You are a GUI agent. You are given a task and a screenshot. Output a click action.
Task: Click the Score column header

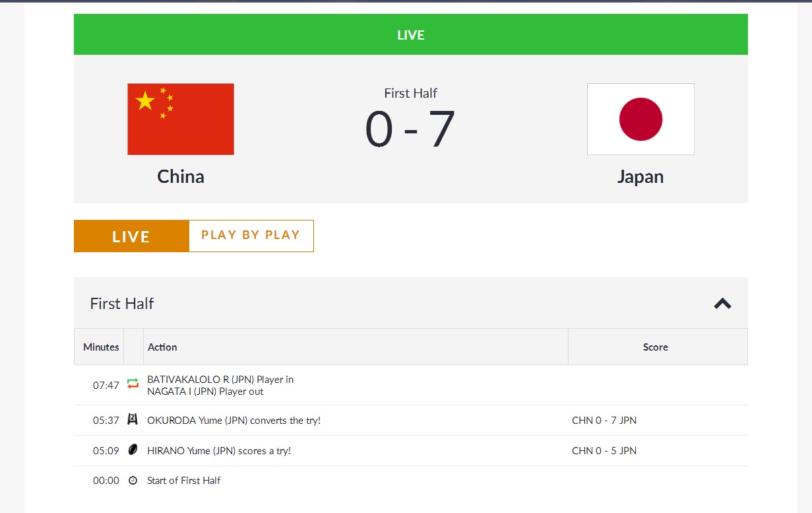656,347
